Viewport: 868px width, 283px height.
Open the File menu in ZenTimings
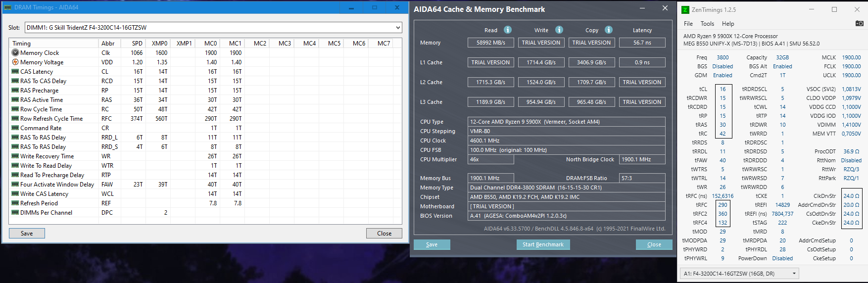688,23
